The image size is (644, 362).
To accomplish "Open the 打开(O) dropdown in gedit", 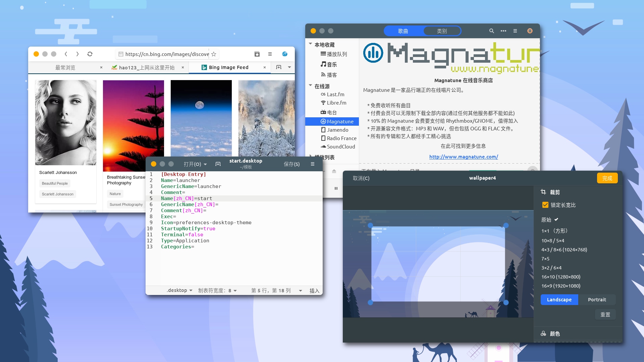I will coord(195,164).
